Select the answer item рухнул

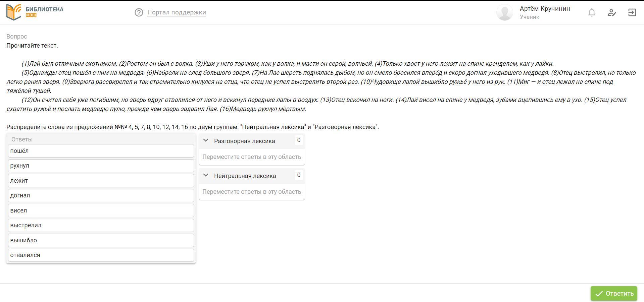point(101,166)
